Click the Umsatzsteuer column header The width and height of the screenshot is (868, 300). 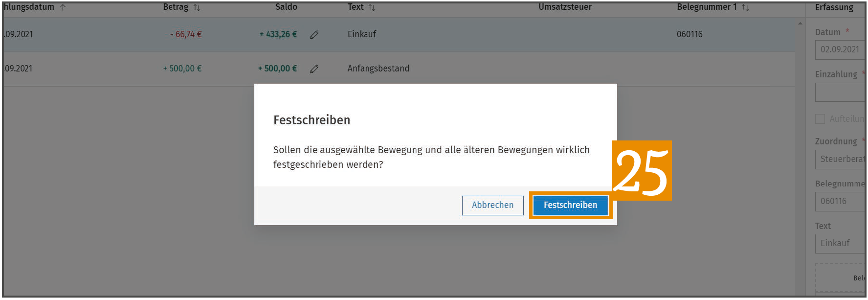[565, 7]
